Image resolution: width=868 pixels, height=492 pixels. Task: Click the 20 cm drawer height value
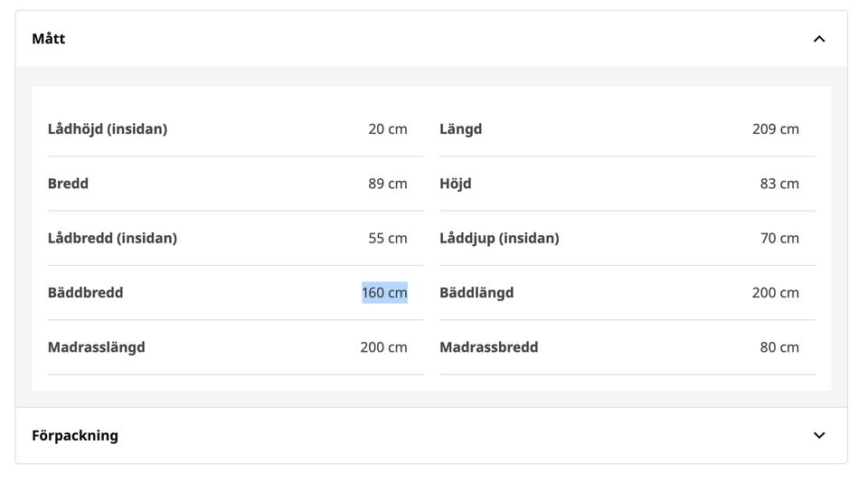coord(388,129)
